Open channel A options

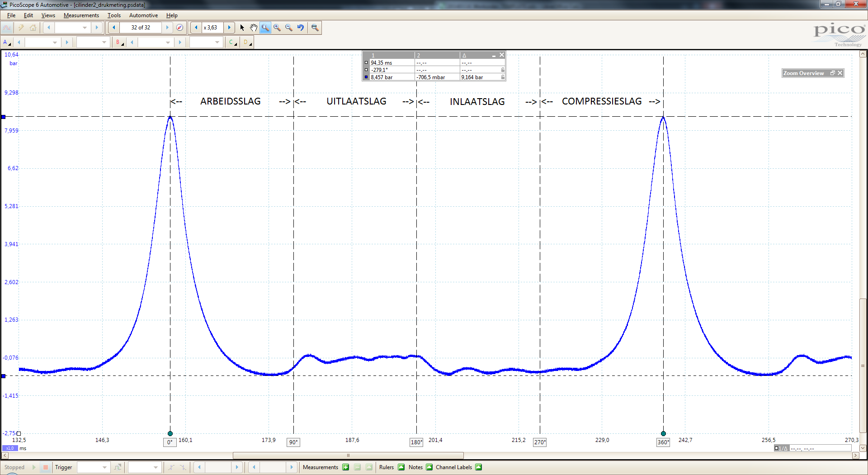7,42
